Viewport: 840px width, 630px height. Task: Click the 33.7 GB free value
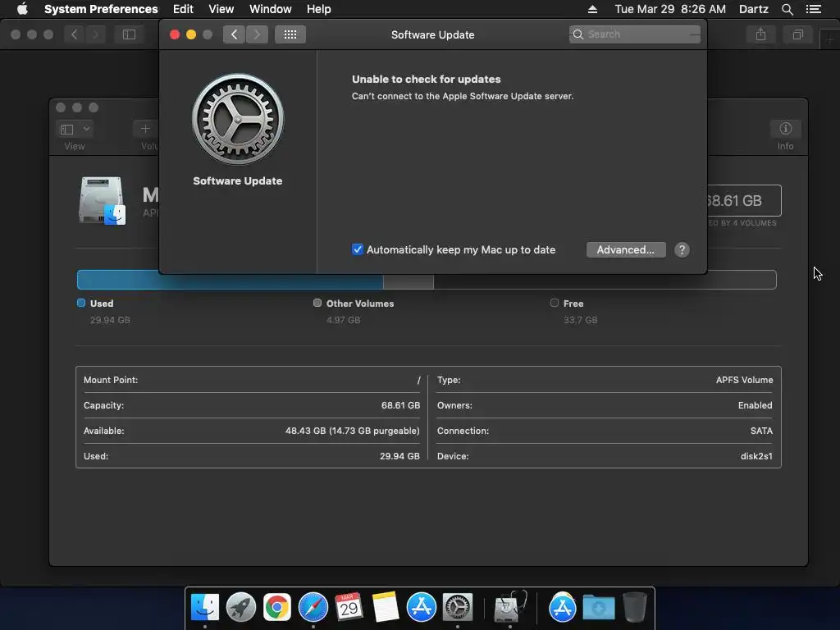coord(580,320)
